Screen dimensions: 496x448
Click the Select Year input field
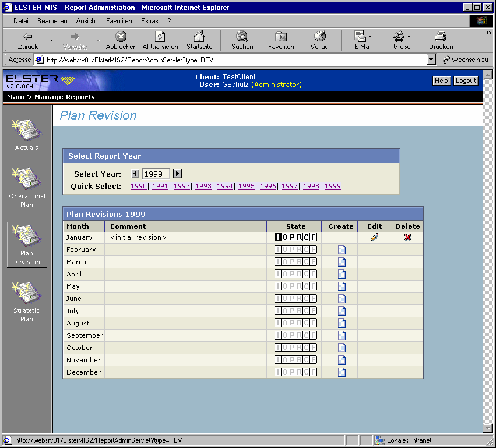click(x=156, y=174)
